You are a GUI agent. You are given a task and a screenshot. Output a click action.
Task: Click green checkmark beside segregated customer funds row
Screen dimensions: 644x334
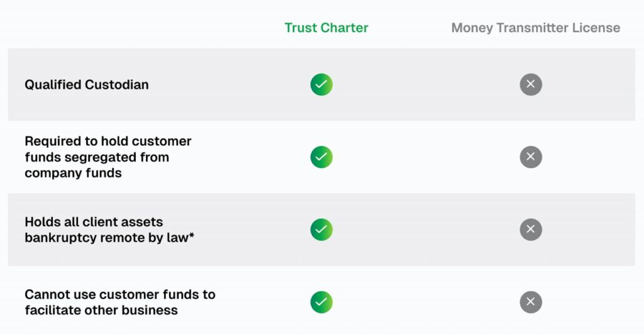click(x=321, y=157)
